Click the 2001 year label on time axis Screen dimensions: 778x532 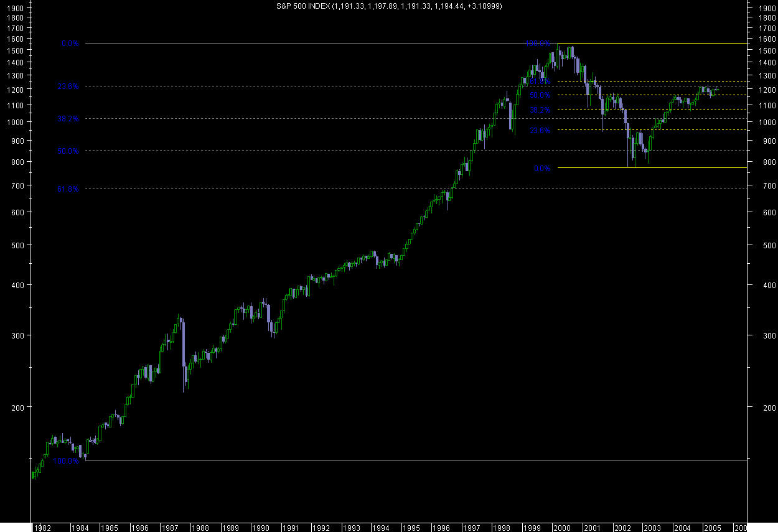591,528
